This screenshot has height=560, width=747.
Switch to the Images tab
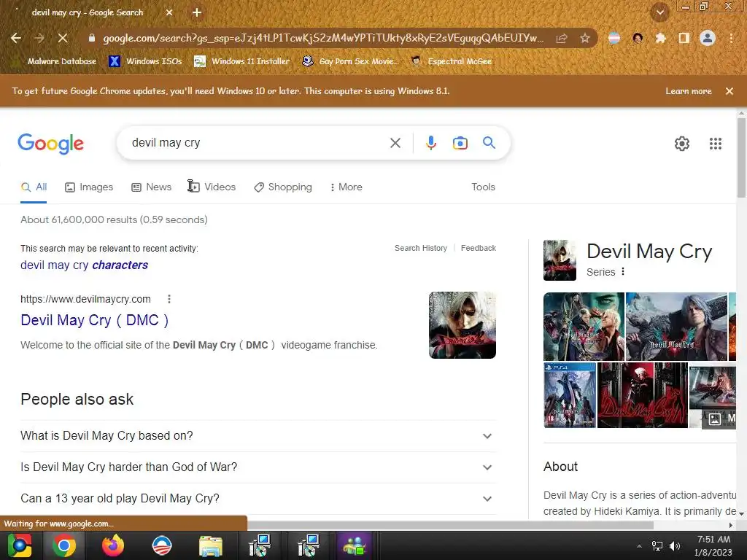coord(89,187)
